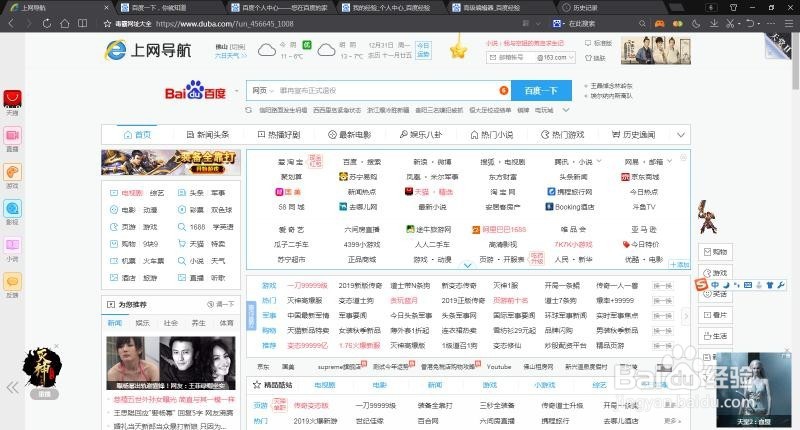Click the 生活 right-side shortcut button
This screenshot has width=800, height=430.
pos(715,336)
